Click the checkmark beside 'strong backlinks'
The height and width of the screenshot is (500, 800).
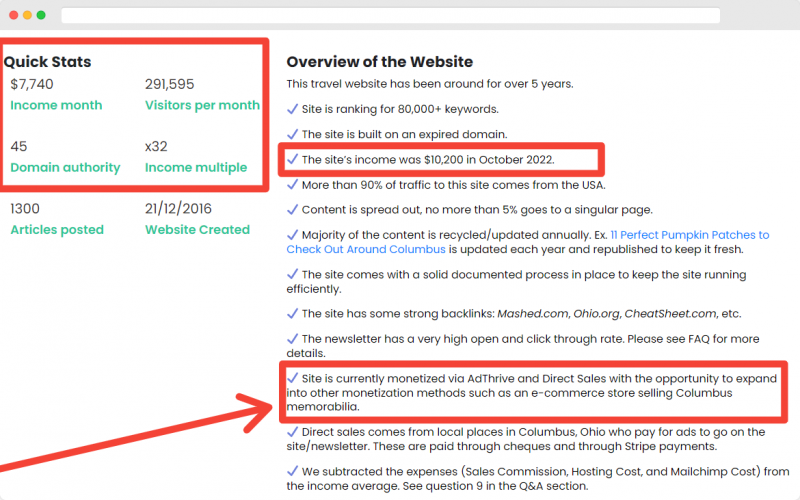tap(292, 313)
